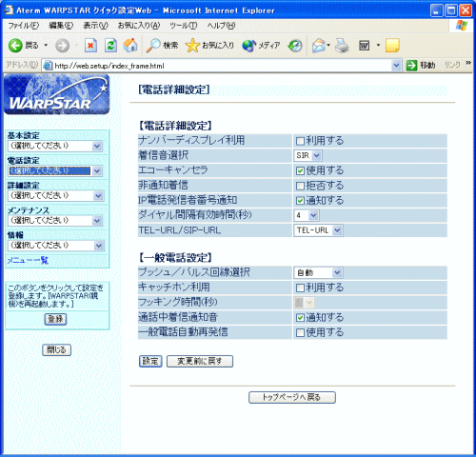Click the Edit with Word icon

tap(365, 46)
